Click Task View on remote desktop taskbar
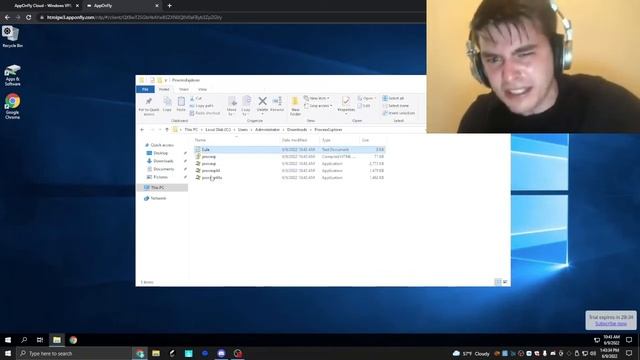Viewport: 640px width, 360px height. (x=40, y=340)
